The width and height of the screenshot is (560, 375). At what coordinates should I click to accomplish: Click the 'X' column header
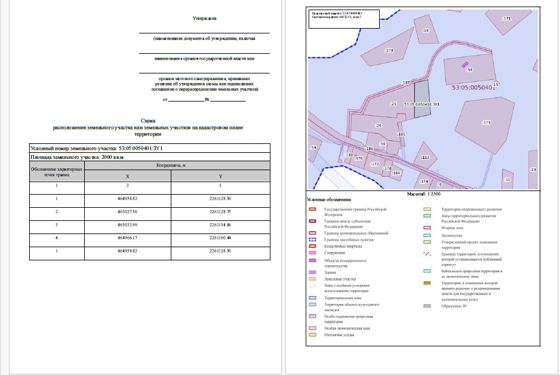pyautogui.click(x=128, y=176)
